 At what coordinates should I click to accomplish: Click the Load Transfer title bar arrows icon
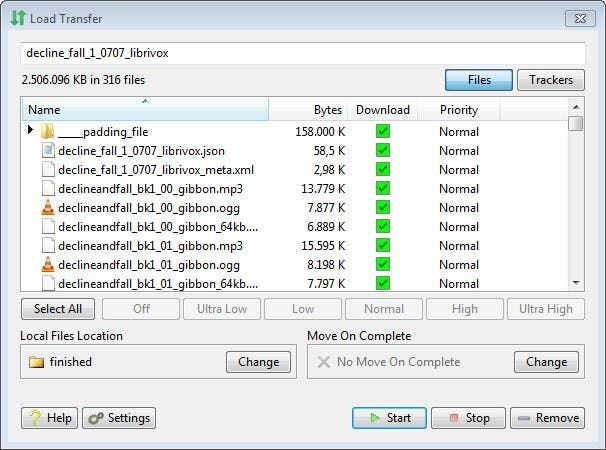[18, 18]
